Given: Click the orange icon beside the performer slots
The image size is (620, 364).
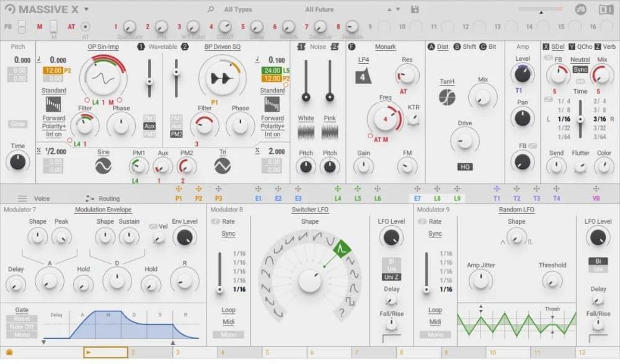Looking at the screenshot, I should (9, 352).
